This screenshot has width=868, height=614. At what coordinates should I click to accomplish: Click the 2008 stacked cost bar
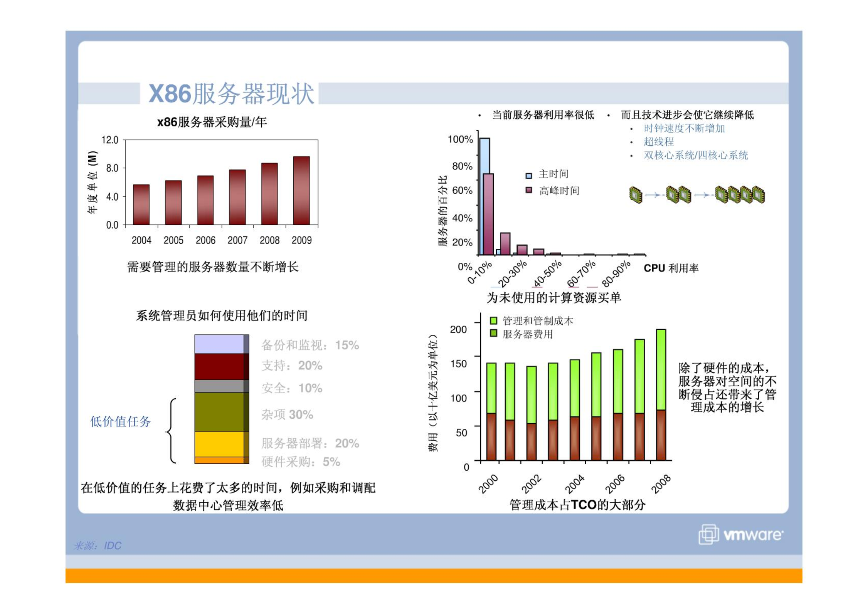tap(661, 395)
